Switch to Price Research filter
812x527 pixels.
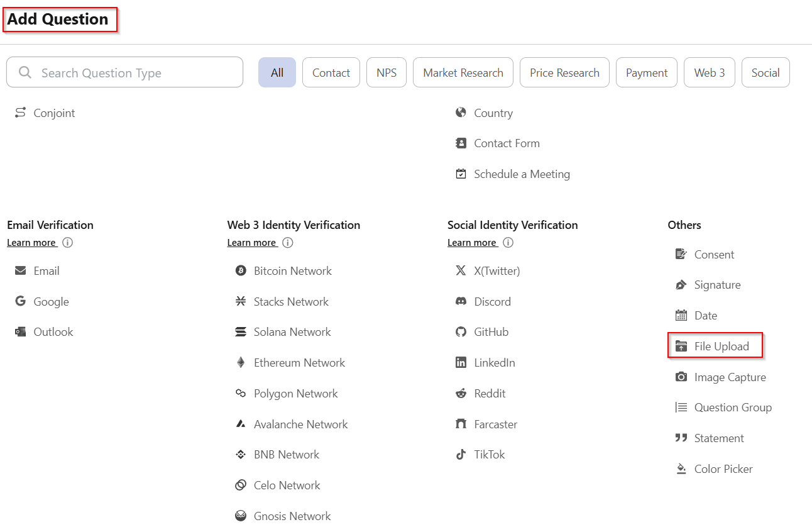coord(564,72)
